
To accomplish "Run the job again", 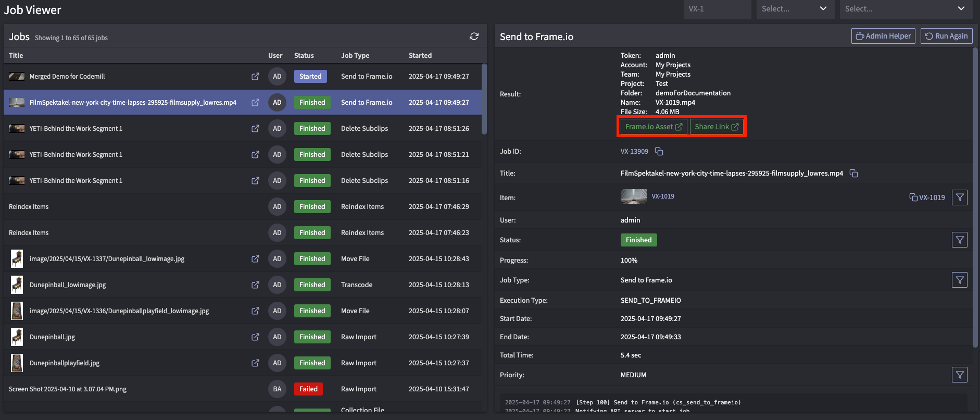I will 946,36.
